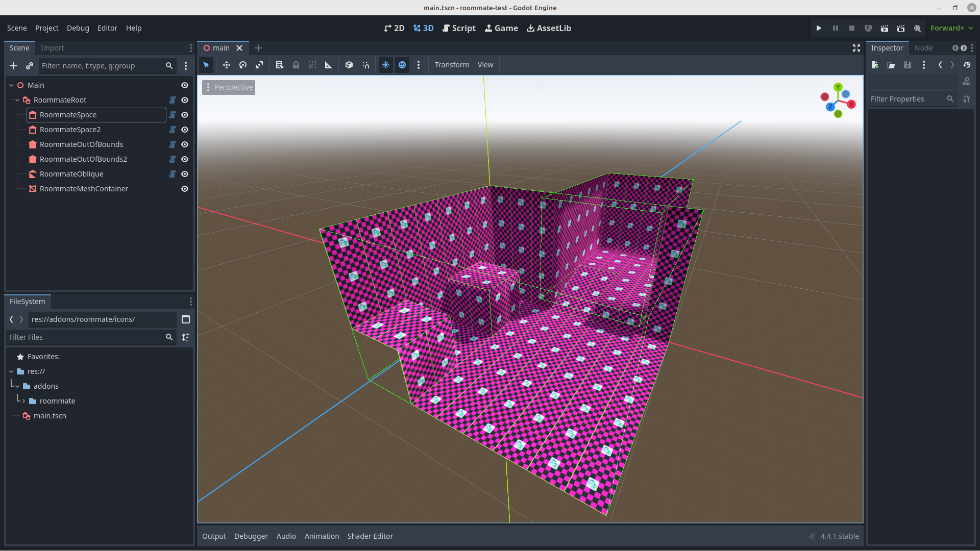Toggle visibility of RoommateMeshContainer
Screen dimensions: 980x551
pos(185,189)
